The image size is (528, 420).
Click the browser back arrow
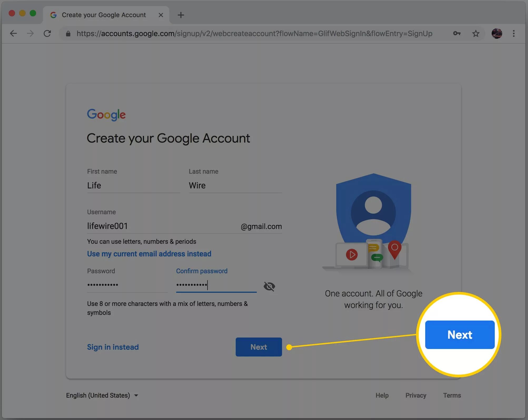(x=13, y=33)
